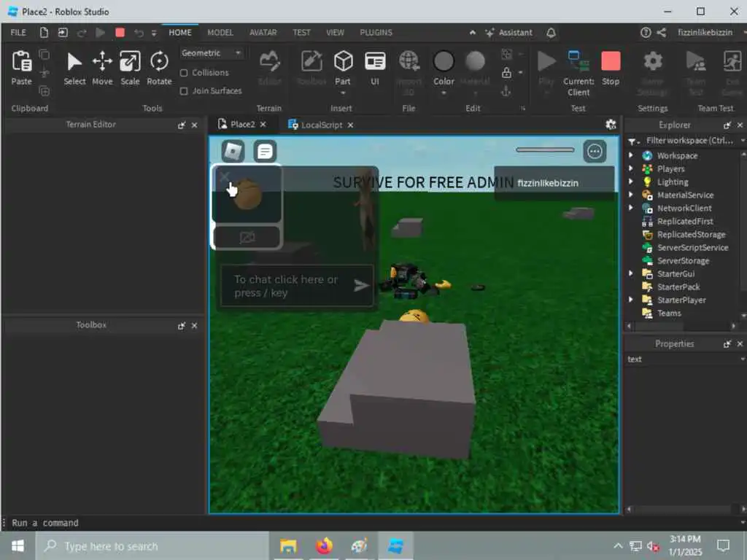This screenshot has width=747, height=560.
Task: Switch to the LocalScript document tab
Action: [315, 125]
